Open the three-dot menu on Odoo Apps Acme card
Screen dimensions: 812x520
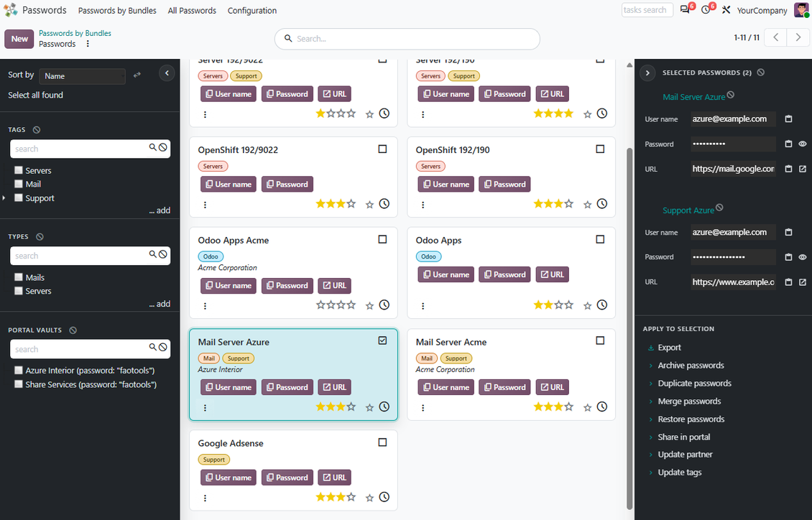[205, 306]
